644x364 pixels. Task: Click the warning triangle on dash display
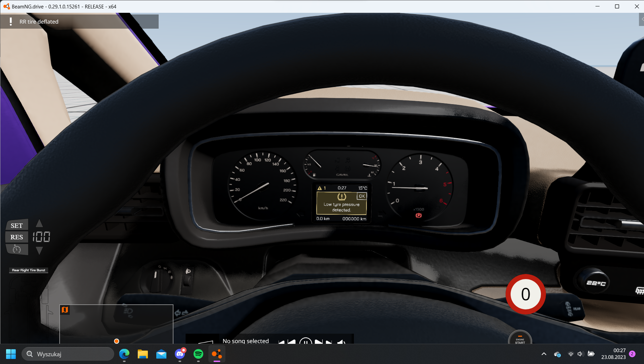click(x=319, y=188)
